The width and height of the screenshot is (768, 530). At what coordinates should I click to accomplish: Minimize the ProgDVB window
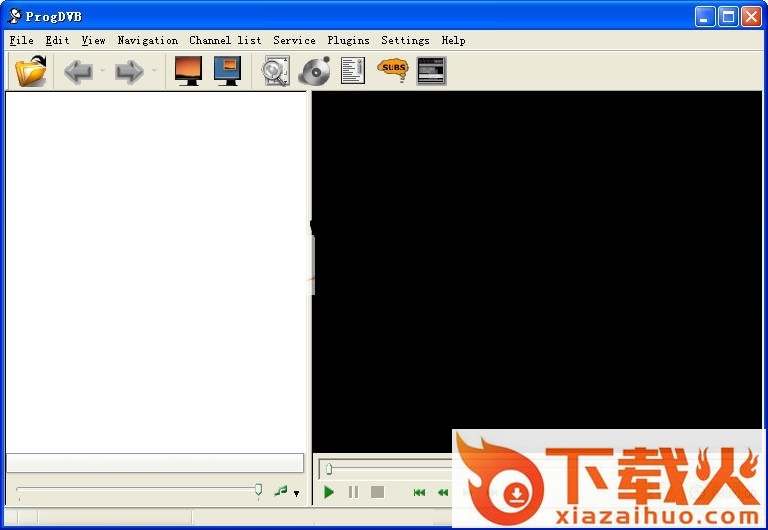pos(705,17)
